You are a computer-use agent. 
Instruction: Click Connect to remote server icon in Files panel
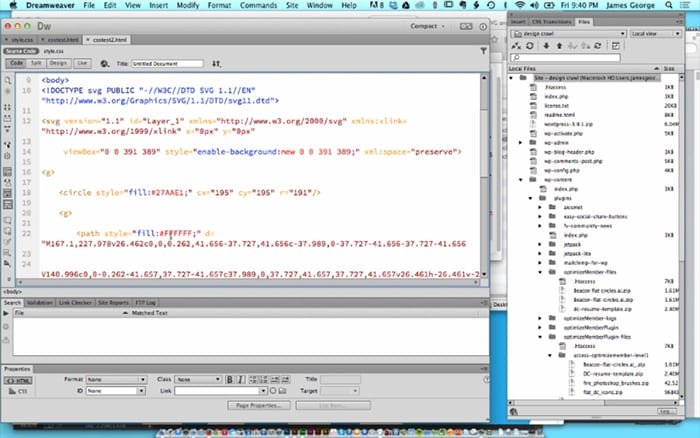tap(517, 46)
